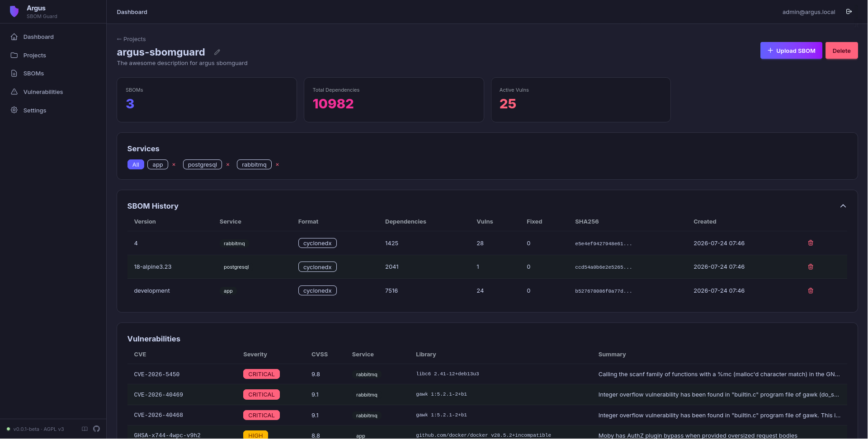Click the v0.0.1-beta AGPL v3 footer text
Screen dimensions: 868x439
38,429
